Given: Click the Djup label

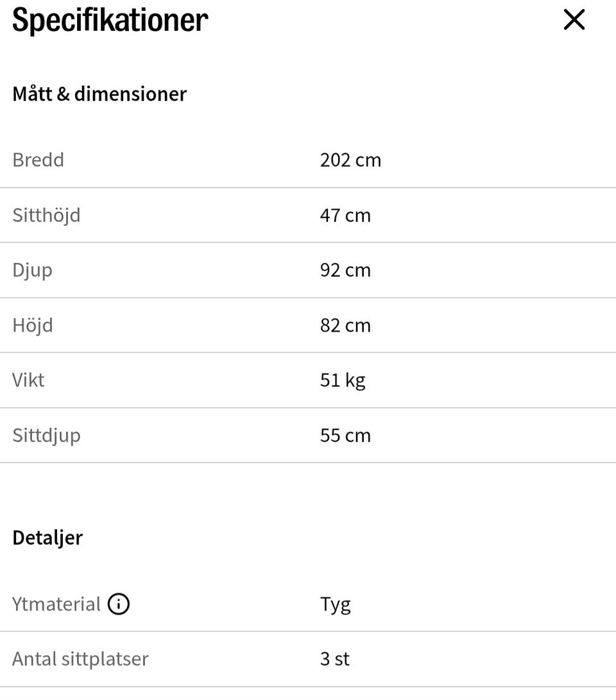Looking at the screenshot, I should [x=32, y=269].
